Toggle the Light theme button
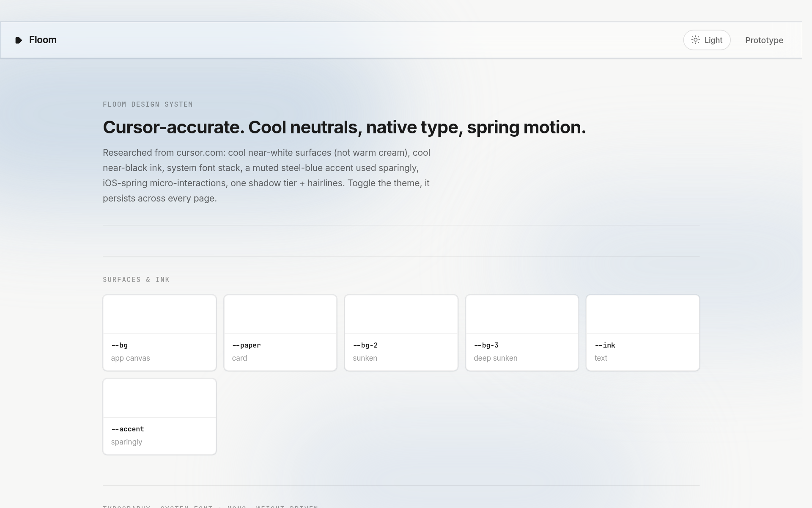The height and width of the screenshot is (508, 812). tap(707, 40)
